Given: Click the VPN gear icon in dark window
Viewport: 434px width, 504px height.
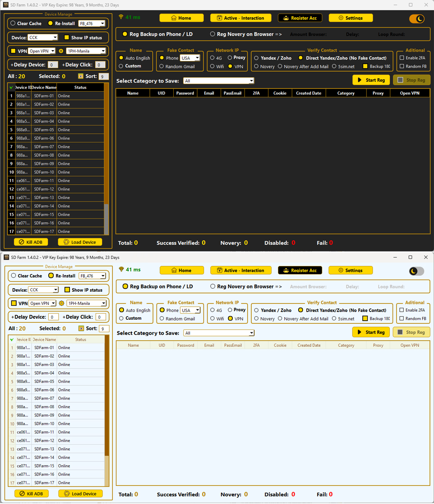Looking at the screenshot, I should pos(61,51).
